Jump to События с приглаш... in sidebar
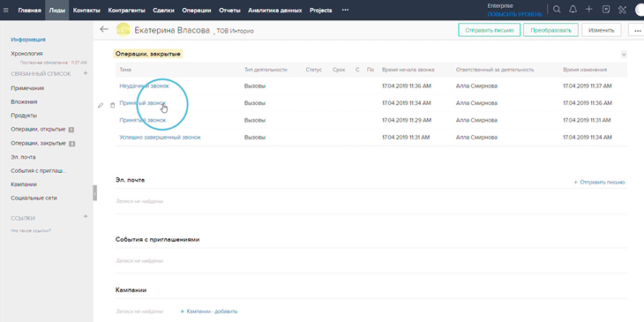The height and width of the screenshot is (322, 644). (39, 170)
